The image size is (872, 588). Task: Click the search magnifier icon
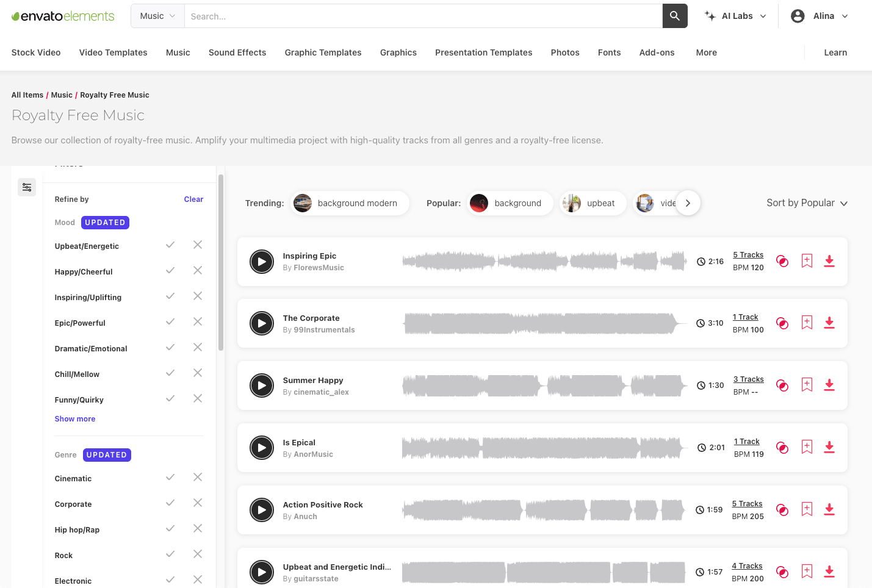(674, 16)
